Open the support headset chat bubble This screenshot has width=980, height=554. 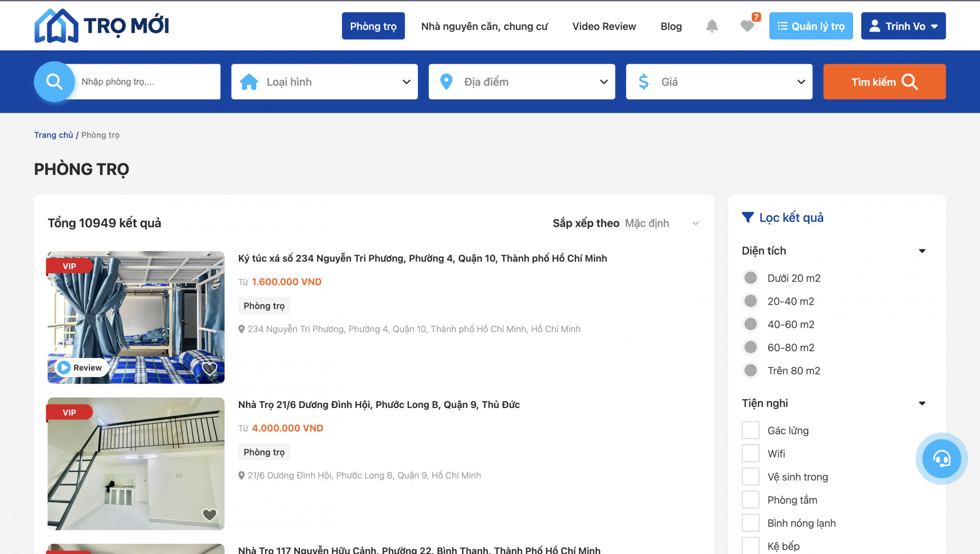[x=941, y=458]
